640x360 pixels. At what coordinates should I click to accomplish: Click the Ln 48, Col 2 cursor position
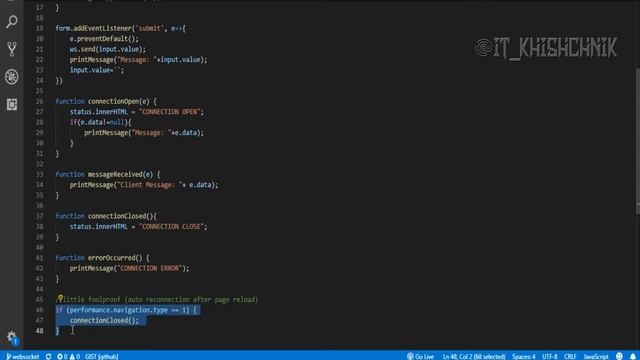[x=474, y=356]
